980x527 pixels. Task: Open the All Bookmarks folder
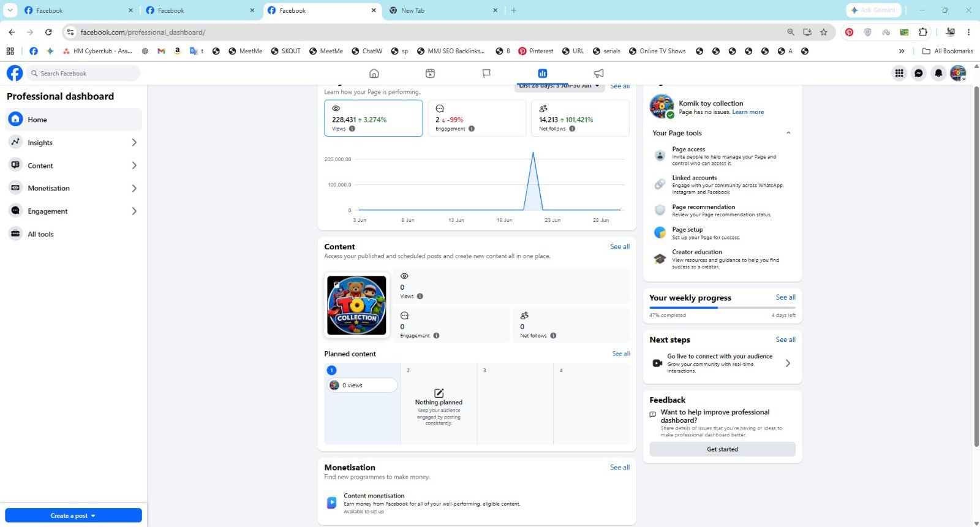948,51
